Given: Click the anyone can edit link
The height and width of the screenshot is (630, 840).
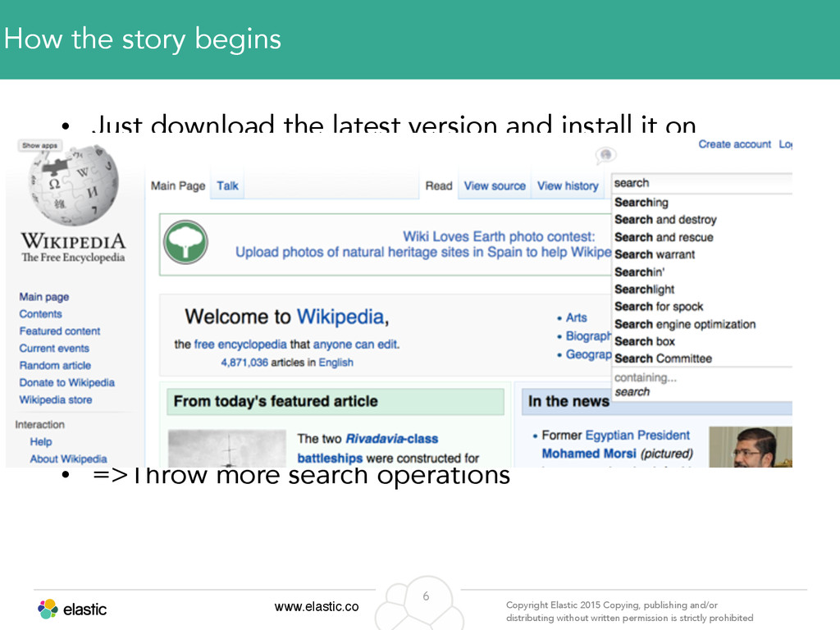Looking at the screenshot, I should [355, 344].
